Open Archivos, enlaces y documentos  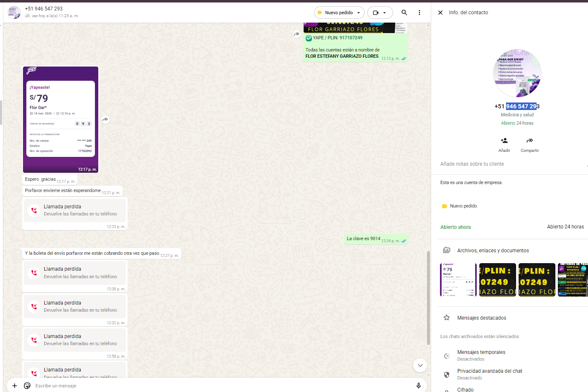pos(493,251)
